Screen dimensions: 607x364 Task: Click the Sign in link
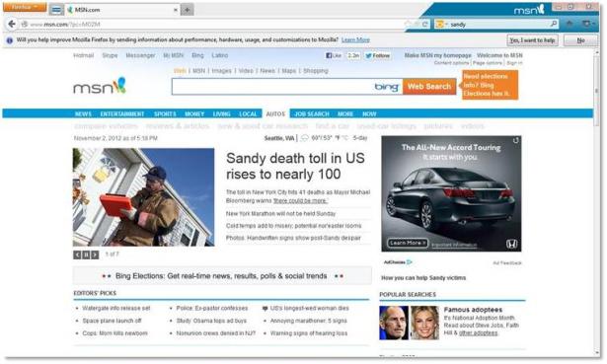click(514, 63)
